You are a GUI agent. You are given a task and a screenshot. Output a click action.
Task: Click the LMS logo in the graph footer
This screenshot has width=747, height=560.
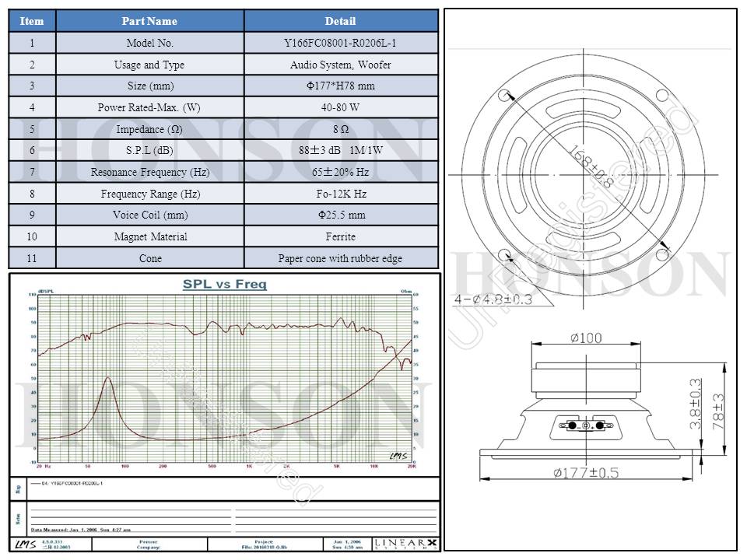(x=26, y=544)
